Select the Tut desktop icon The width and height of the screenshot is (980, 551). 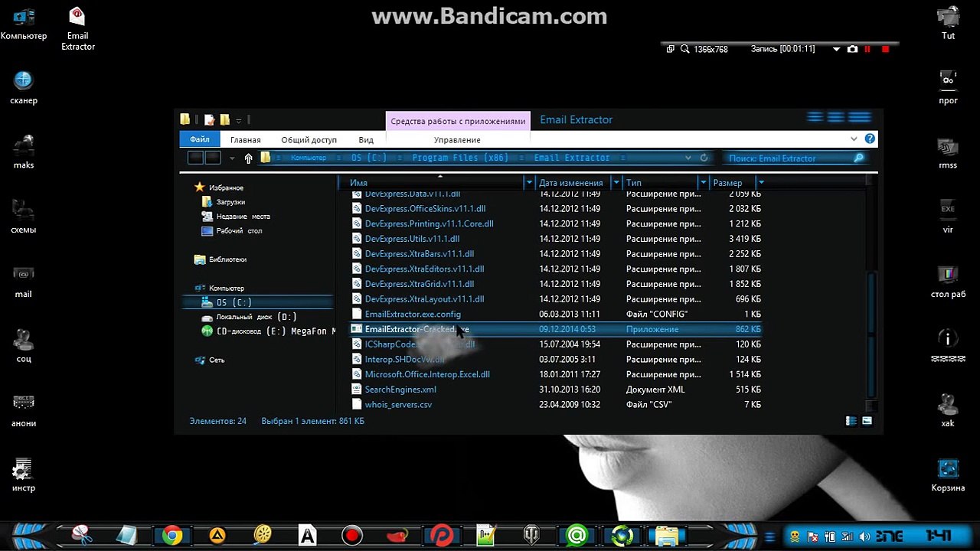(948, 23)
